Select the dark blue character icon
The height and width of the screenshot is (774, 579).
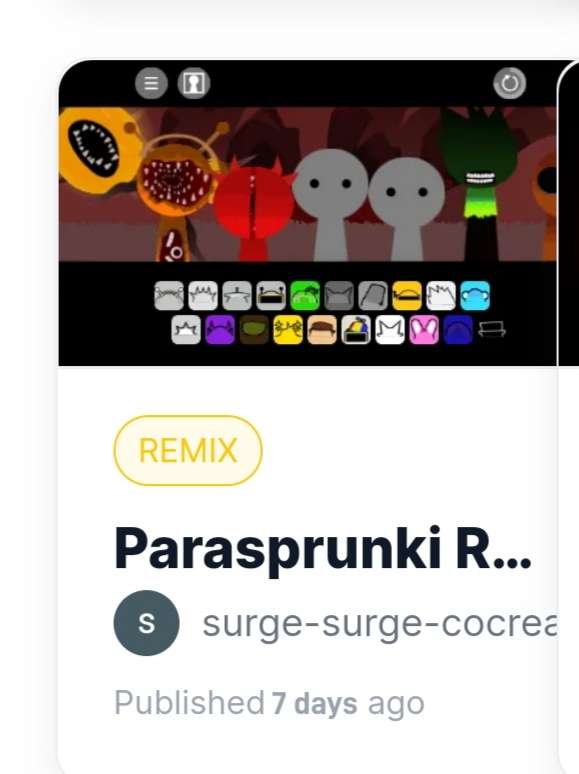click(x=458, y=330)
